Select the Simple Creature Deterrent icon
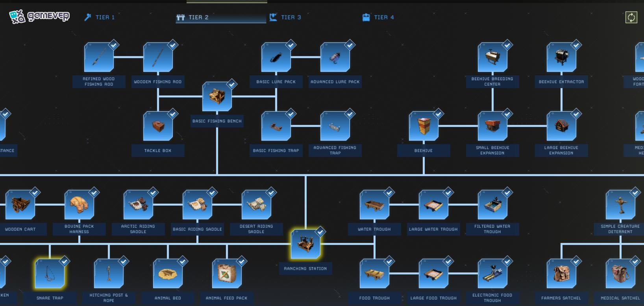Screen dimensions: 644x306 click(x=620, y=205)
